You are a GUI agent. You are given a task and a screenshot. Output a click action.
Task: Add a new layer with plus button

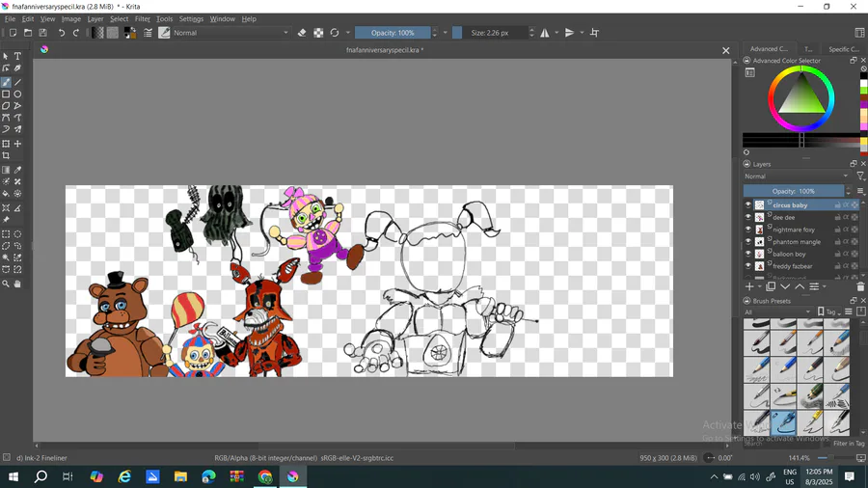[x=749, y=286]
